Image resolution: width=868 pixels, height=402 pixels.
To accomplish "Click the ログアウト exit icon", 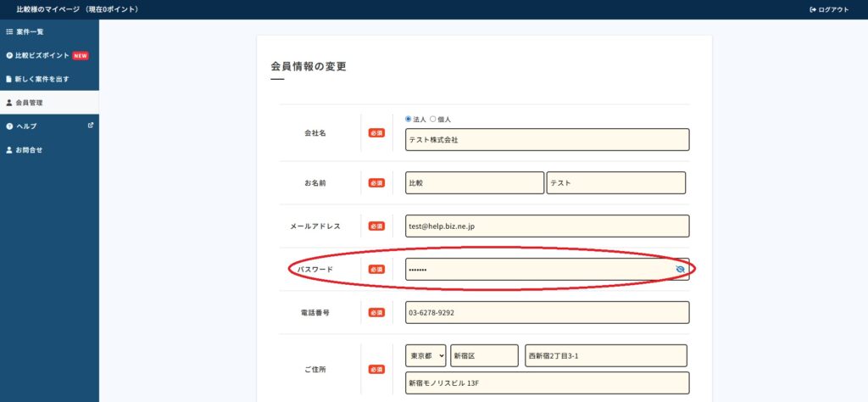I will pyautogui.click(x=812, y=9).
